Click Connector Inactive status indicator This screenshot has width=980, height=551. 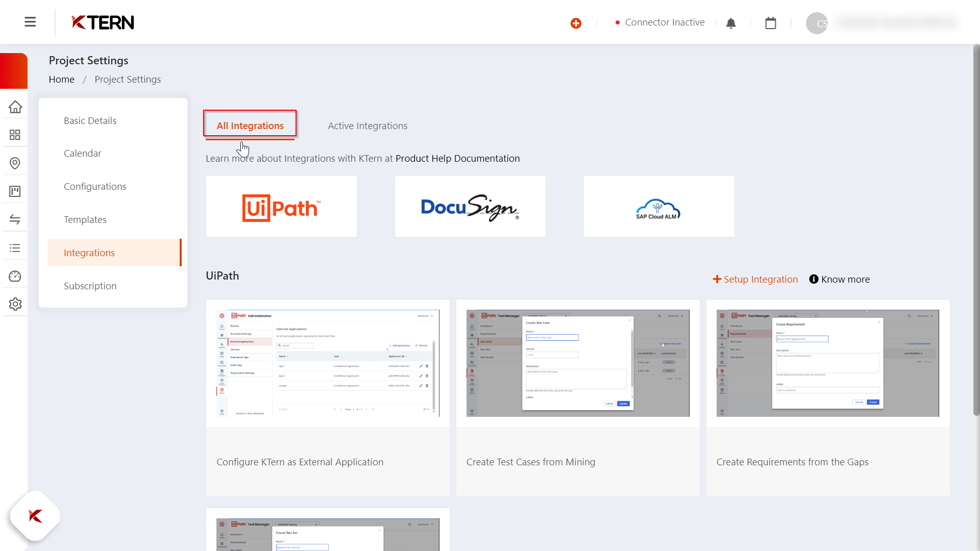(x=660, y=22)
